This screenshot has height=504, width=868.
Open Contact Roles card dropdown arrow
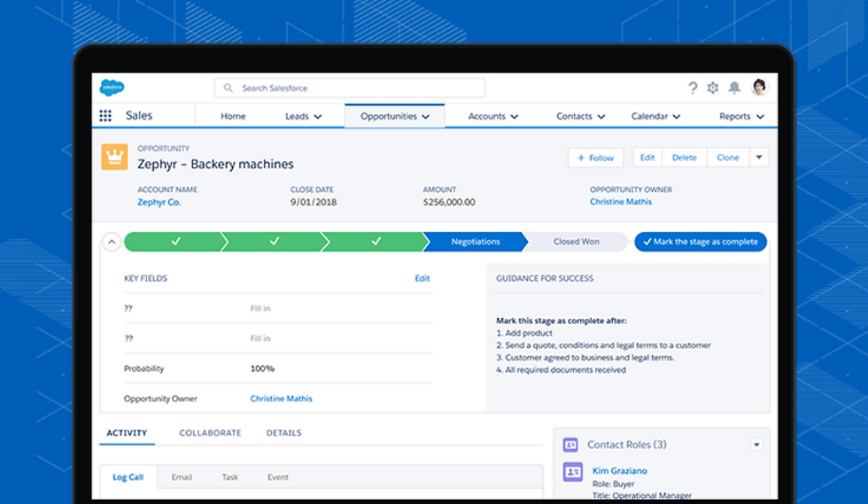pos(756,445)
